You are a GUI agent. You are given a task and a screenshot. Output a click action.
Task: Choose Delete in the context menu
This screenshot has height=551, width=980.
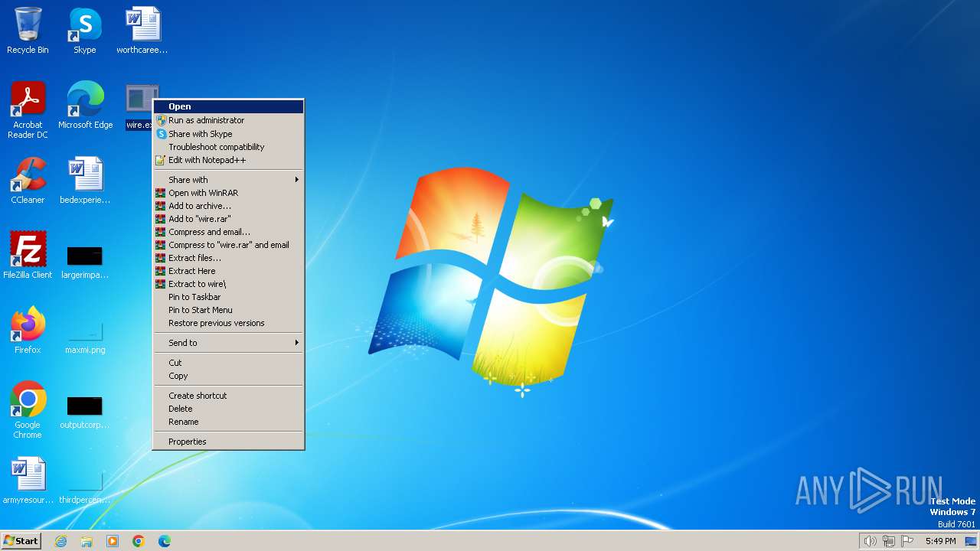click(228, 409)
